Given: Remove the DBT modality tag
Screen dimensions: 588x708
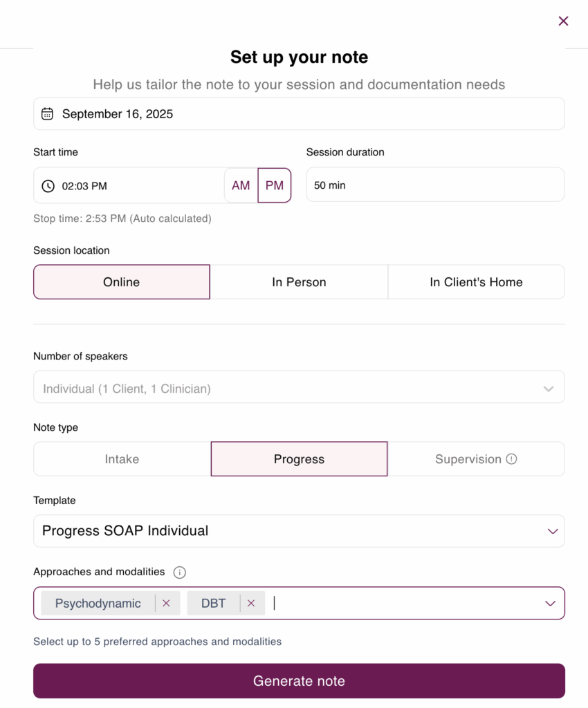Looking at the screenshot, I should pyautogui.click(x=251, y=603).
